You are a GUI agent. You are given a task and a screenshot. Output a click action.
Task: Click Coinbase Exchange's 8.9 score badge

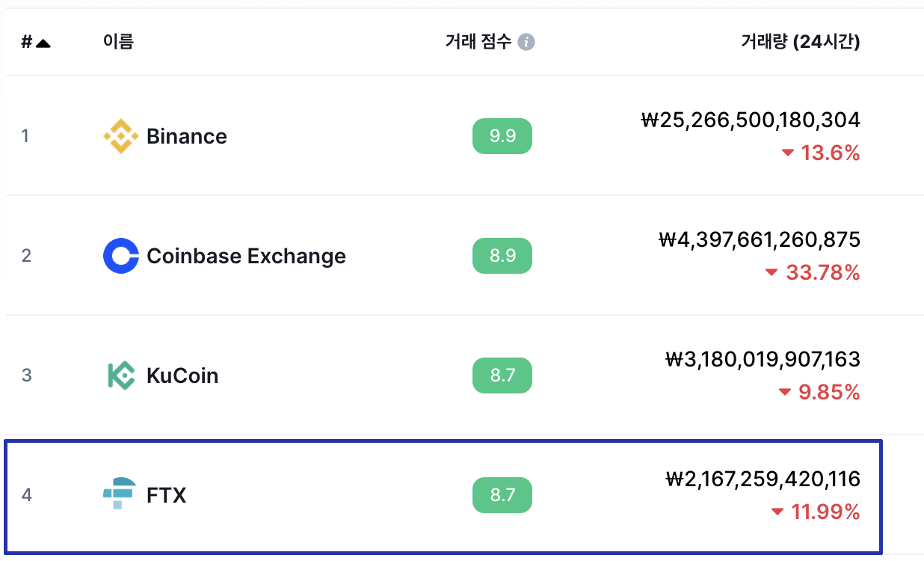coord(502,256)
